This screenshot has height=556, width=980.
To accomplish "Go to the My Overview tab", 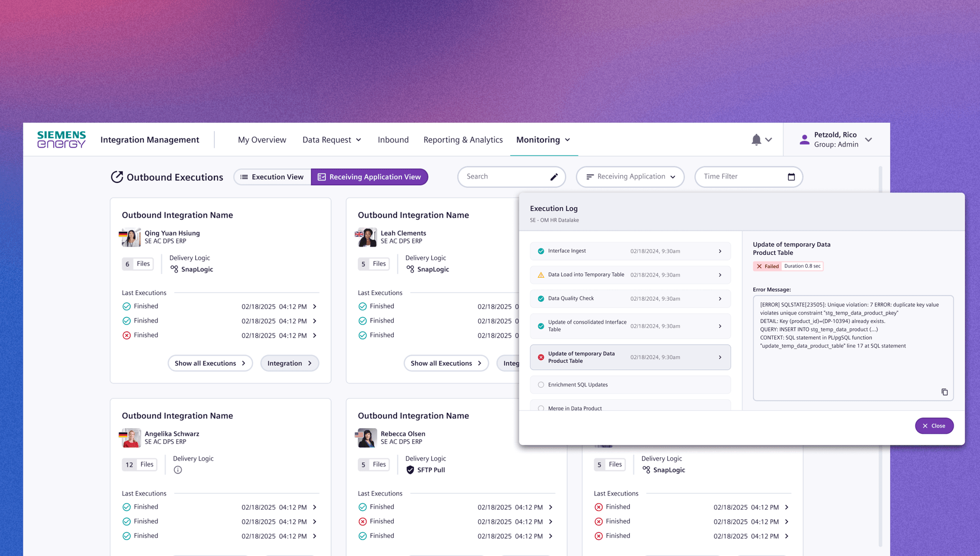I will coord(262,140).
